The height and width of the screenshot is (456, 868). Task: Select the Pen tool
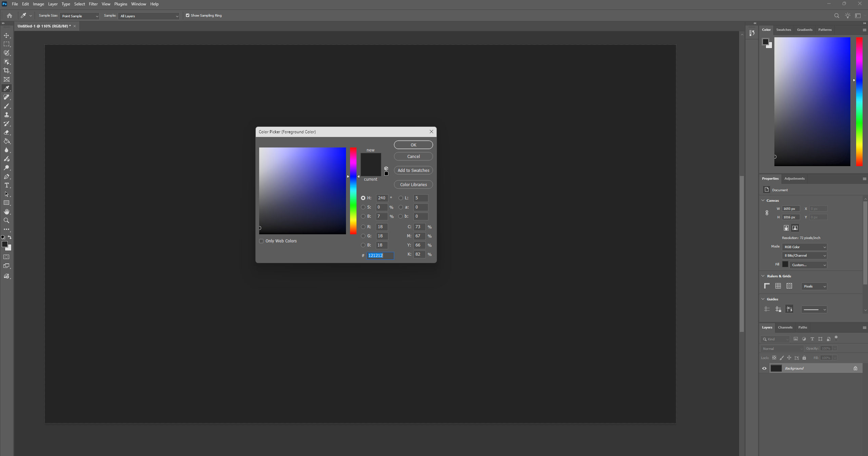6,177
